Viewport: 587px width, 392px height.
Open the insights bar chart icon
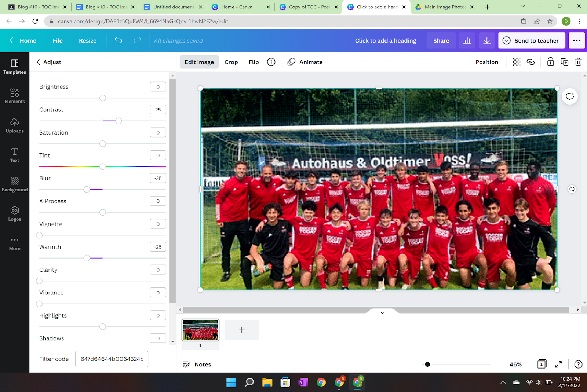click(x=467, y=40)
